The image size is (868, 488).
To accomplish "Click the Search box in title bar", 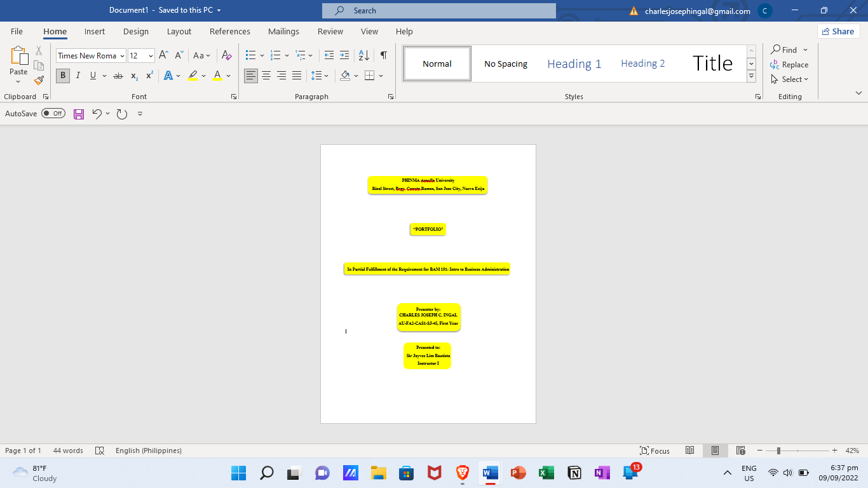I will coord(439,11).
